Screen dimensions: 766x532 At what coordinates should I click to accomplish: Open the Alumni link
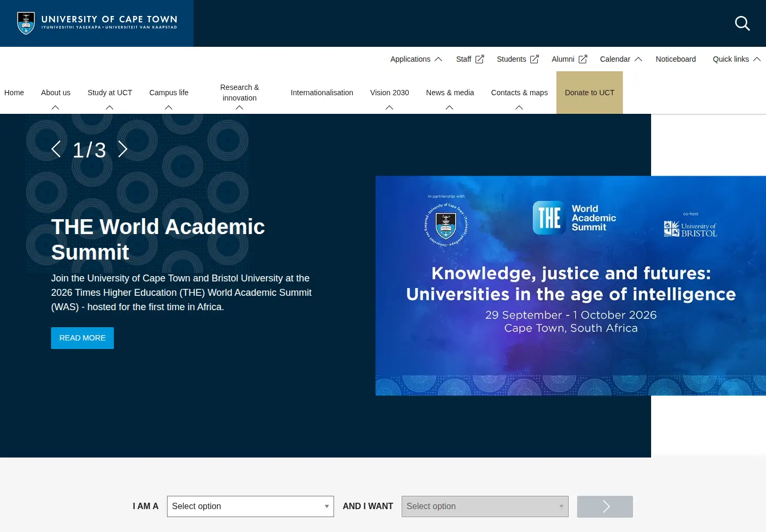coord(563,59)
